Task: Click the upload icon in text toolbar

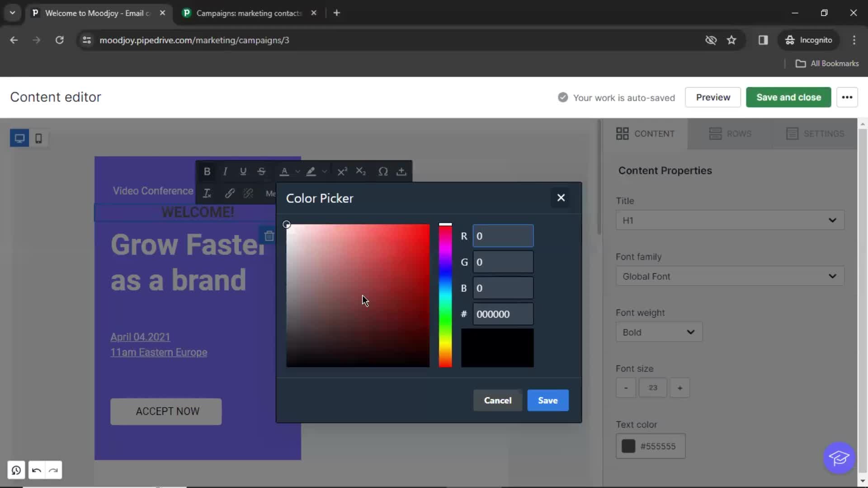Action: [x=401, y=172]
